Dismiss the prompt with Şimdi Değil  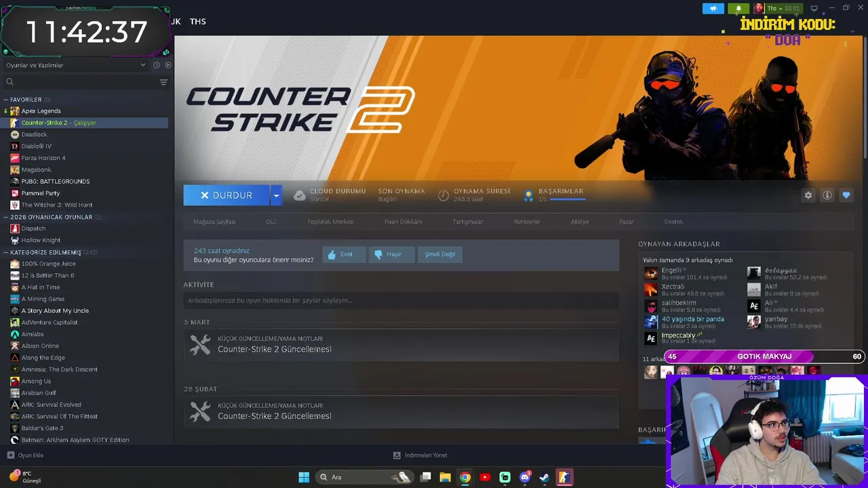click(439, 254)
